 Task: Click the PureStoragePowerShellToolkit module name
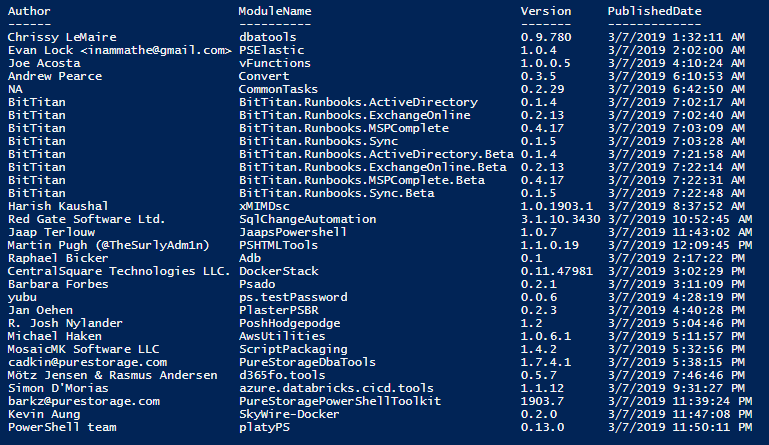[340, 401]
